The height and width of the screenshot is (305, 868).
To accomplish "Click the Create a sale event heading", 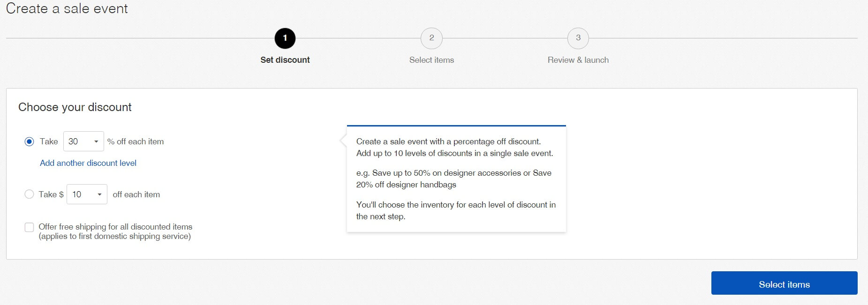I will coord(67,8).
